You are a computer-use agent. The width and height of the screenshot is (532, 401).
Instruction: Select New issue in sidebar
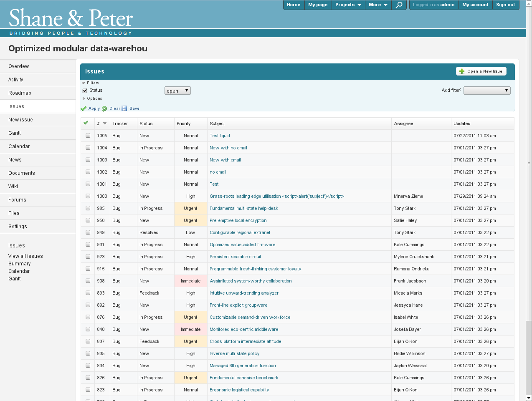tap(38, 120)
